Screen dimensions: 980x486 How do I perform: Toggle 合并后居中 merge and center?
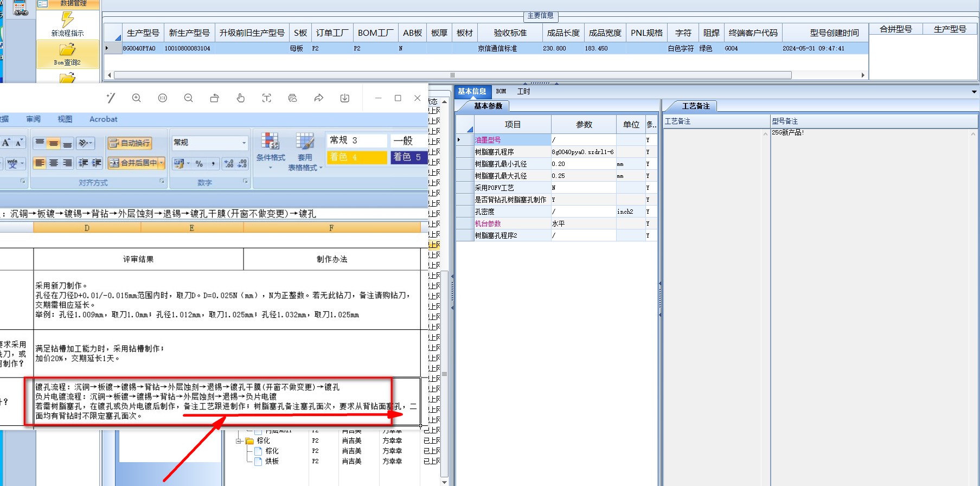click(x=133, y=163)
